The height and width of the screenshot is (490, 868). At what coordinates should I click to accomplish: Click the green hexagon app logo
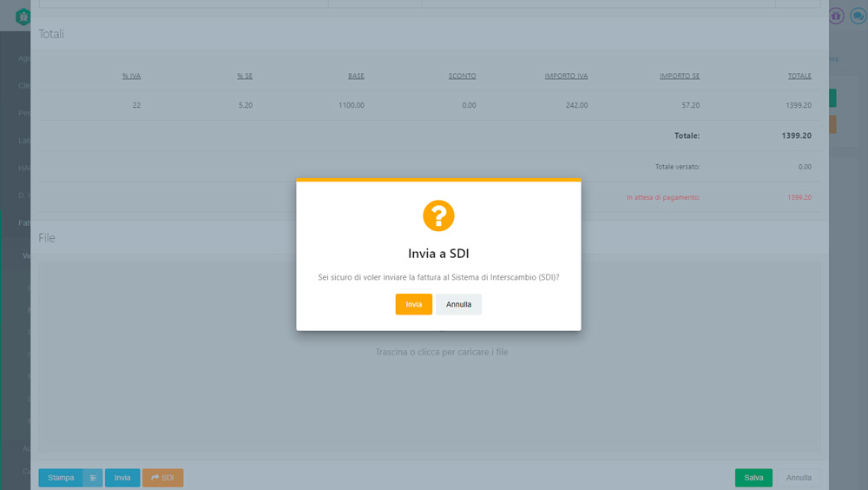coord(23,17)
